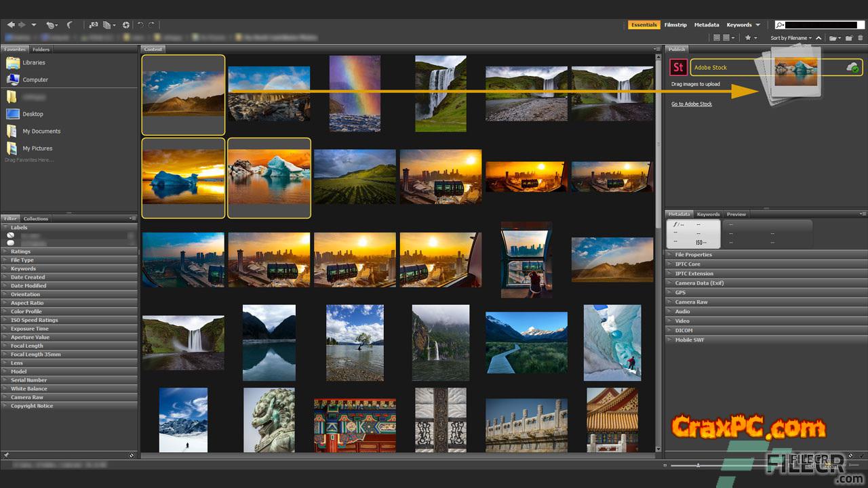Toggle the ascending sort order arrow
868x488 pixels.
818,38
